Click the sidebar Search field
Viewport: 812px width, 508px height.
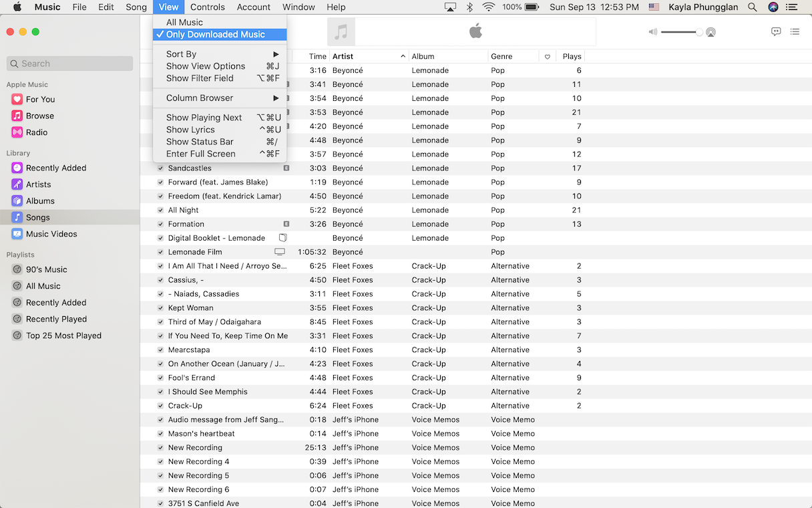click(x=69, y=63)
